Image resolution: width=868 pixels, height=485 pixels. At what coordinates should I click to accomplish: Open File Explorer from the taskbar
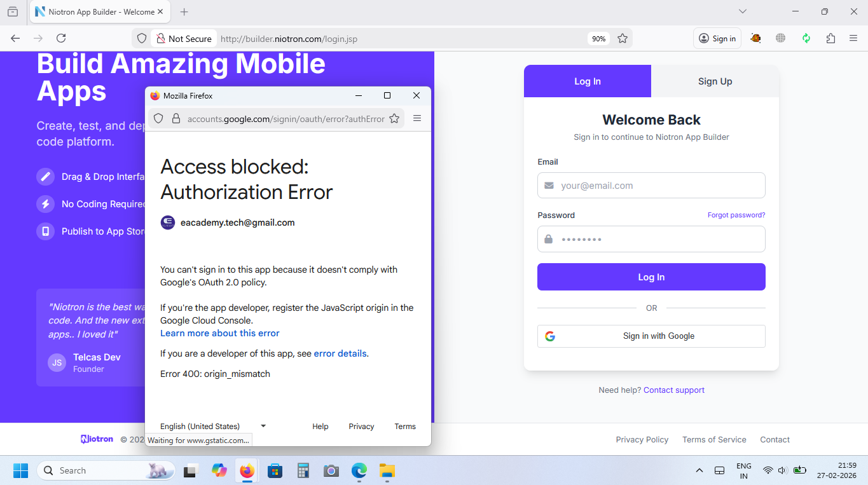(387, 470)
